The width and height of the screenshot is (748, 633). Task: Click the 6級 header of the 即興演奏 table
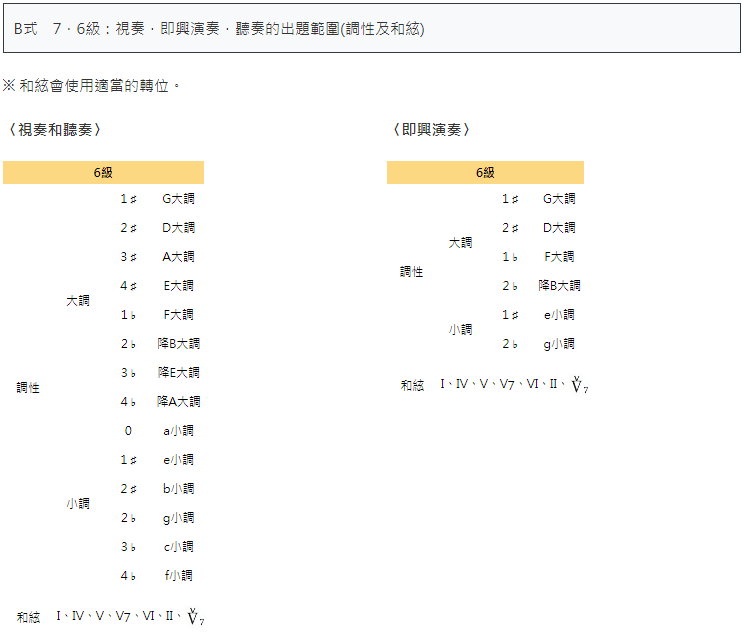485,173
